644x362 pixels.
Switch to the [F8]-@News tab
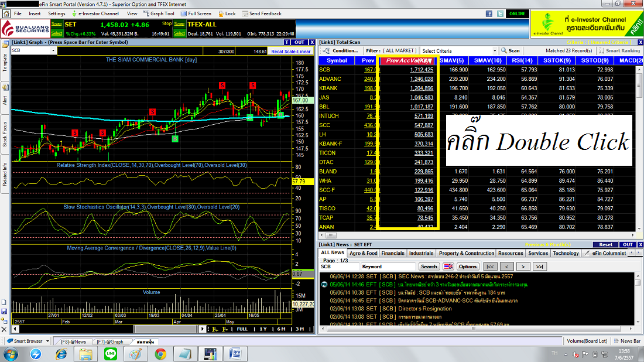[74, 342]
